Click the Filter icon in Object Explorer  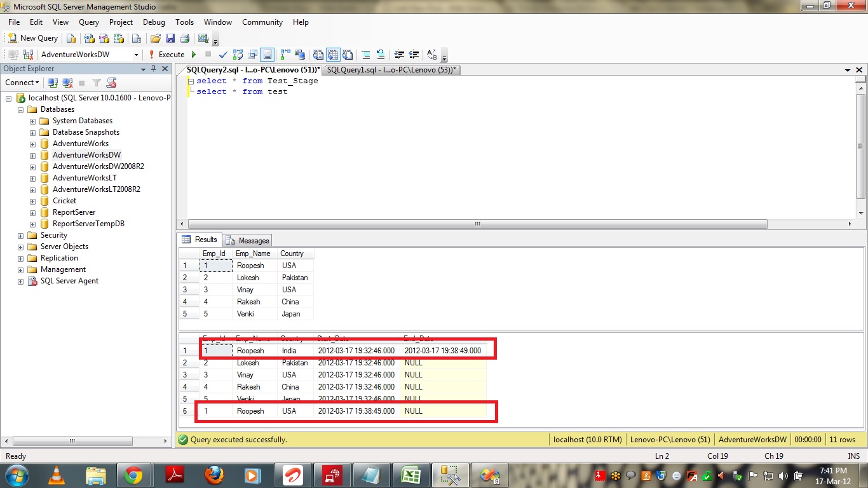[97, 83]
